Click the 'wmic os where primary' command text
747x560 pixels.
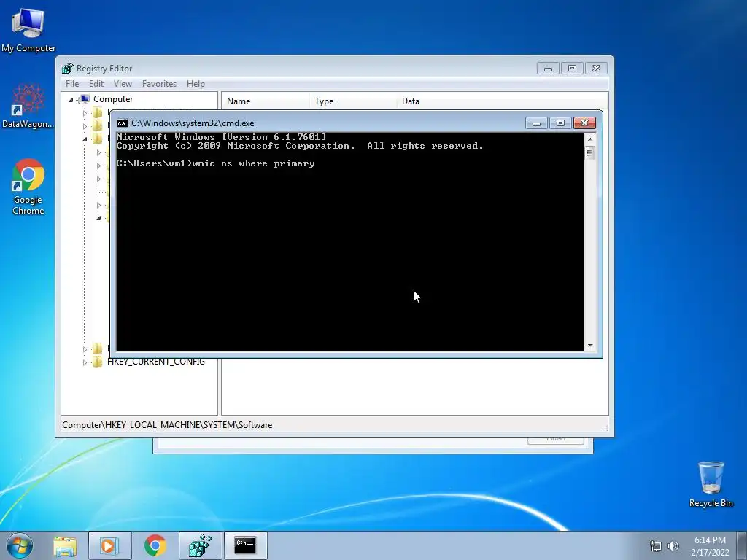pos(253,163)
